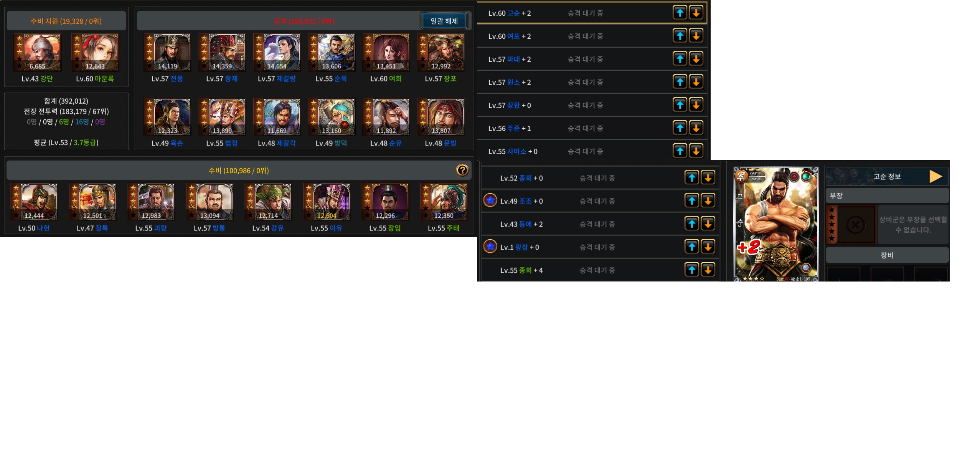Select the 제갈량 attack portrait

coord(277,53)
